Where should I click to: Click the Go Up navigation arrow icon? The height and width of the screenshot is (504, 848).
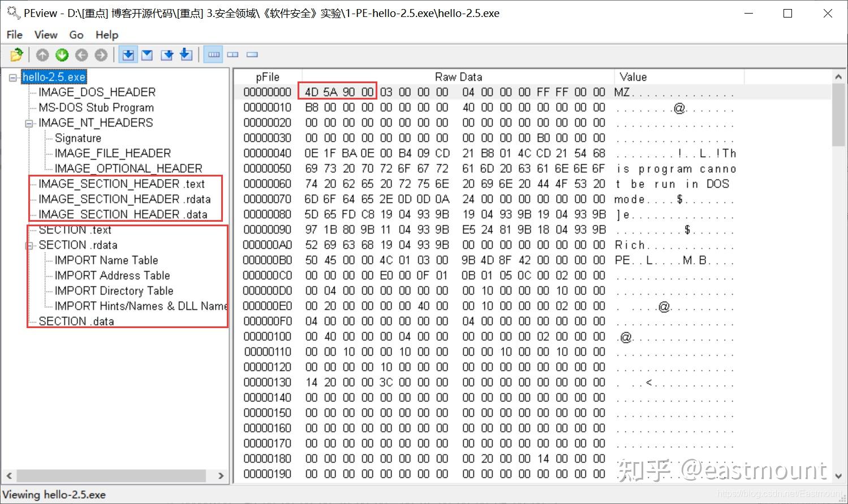coord(42,54)
